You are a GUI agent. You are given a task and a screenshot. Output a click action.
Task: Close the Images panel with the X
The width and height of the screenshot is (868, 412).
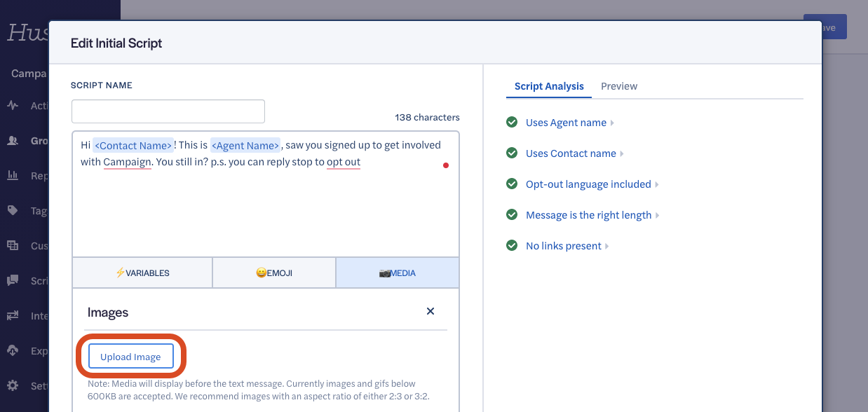point(430,311)
